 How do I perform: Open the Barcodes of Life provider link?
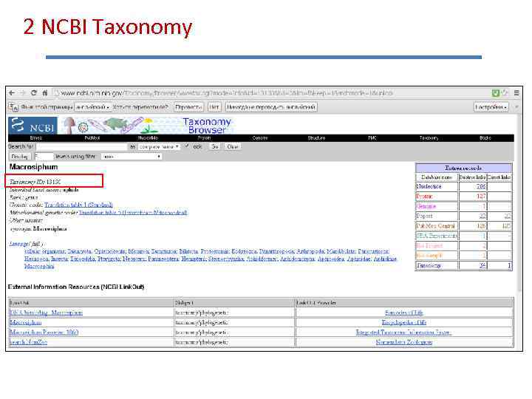[x=404, y=313]
